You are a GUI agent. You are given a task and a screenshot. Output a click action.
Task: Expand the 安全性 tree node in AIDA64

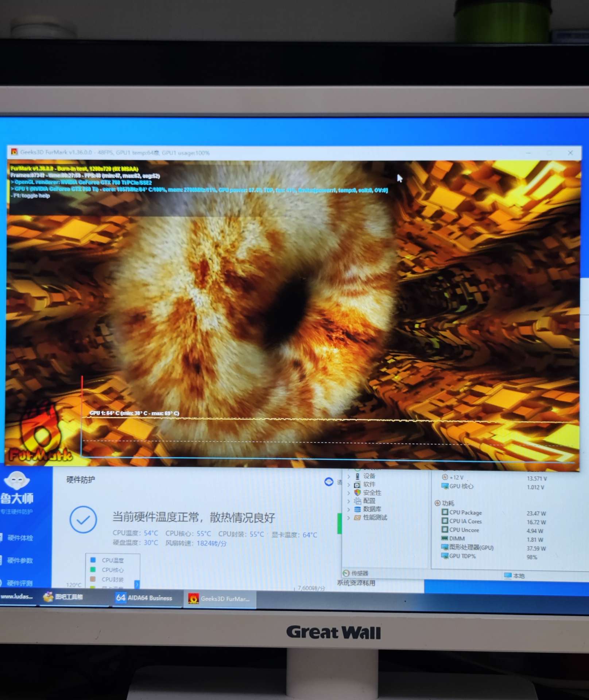349,493
